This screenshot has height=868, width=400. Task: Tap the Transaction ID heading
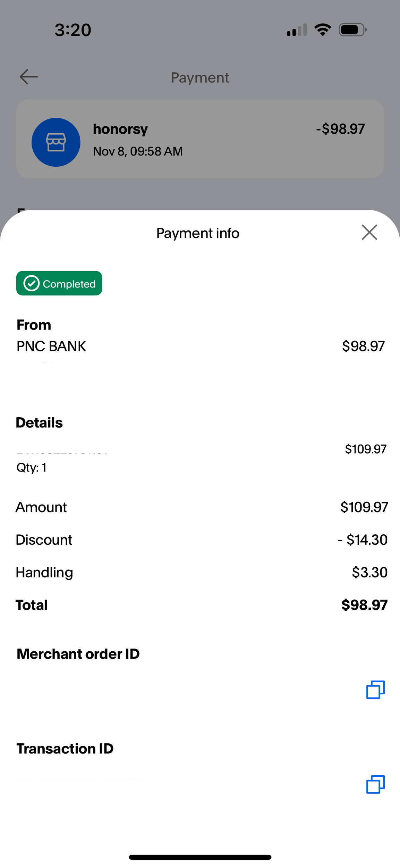point(65,749)
